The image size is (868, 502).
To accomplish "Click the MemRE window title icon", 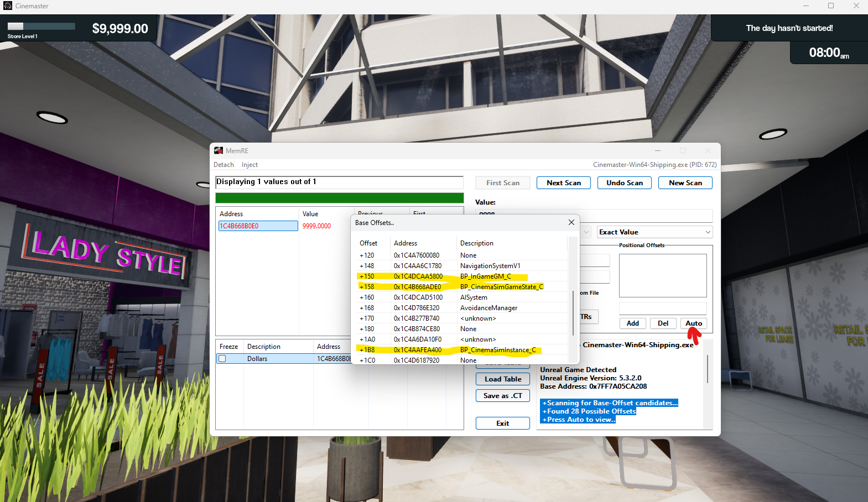I will coord(219,150).
